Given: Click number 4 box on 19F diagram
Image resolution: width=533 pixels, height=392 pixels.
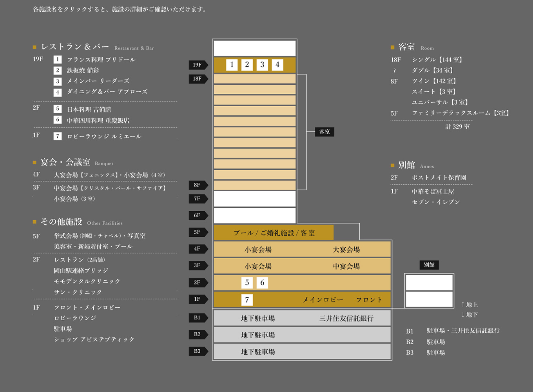Looking at the screenshot, I should [277, 65].
